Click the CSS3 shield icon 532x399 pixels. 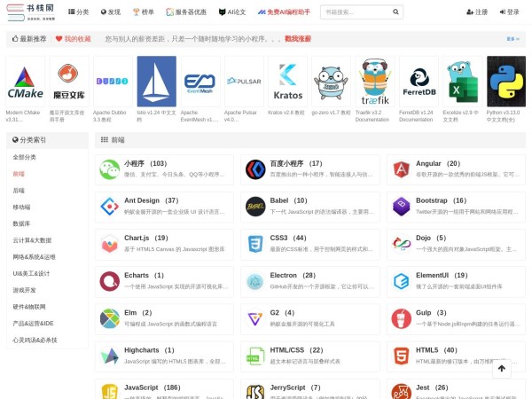255,243
